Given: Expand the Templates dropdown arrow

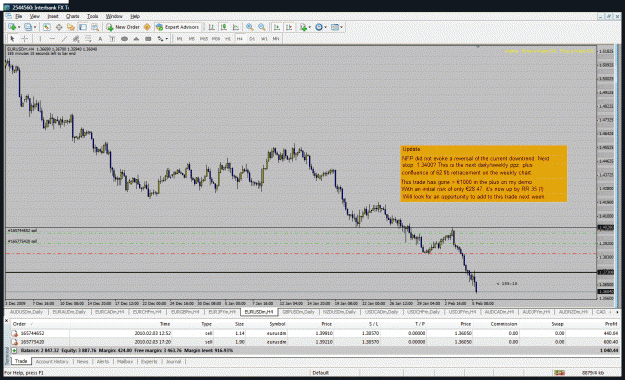Looking at the screenshot, I should point(341,27).
